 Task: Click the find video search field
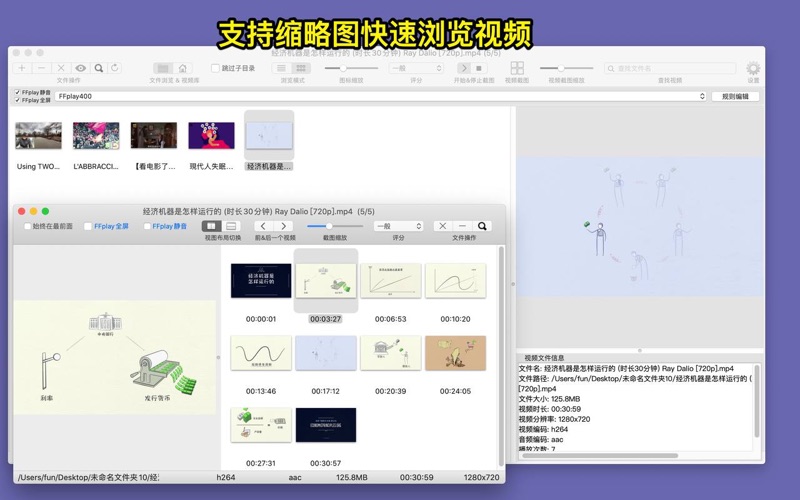(670, 68)
